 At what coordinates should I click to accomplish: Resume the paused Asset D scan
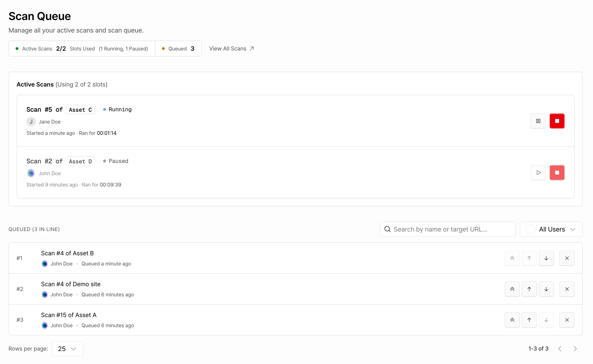(x=538, y=173)
